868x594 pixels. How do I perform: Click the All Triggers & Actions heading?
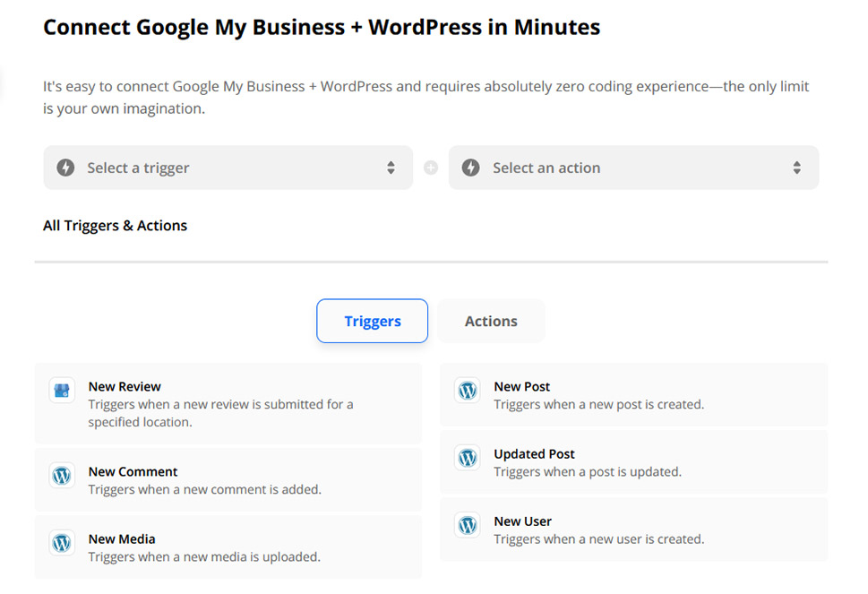pyautogui.click(x=115, y=226)
